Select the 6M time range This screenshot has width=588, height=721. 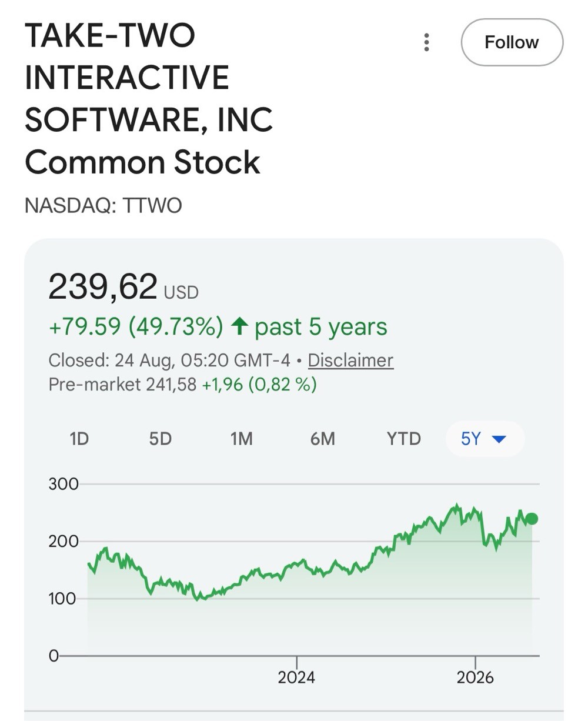coord(322,439)
